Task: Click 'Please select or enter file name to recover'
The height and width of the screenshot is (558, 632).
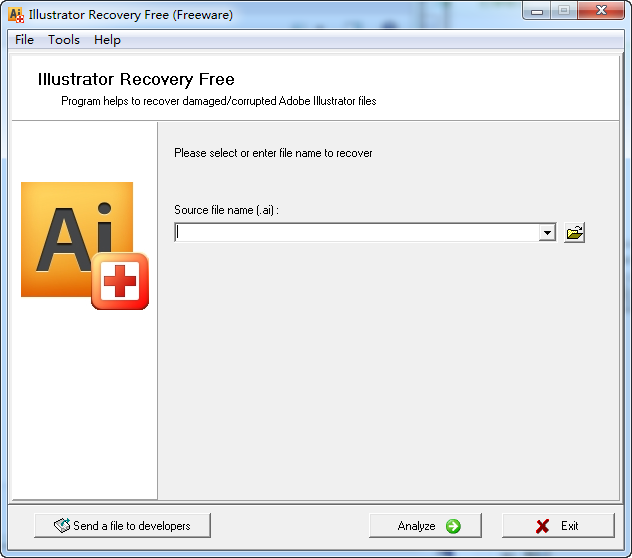Action: 273,153
